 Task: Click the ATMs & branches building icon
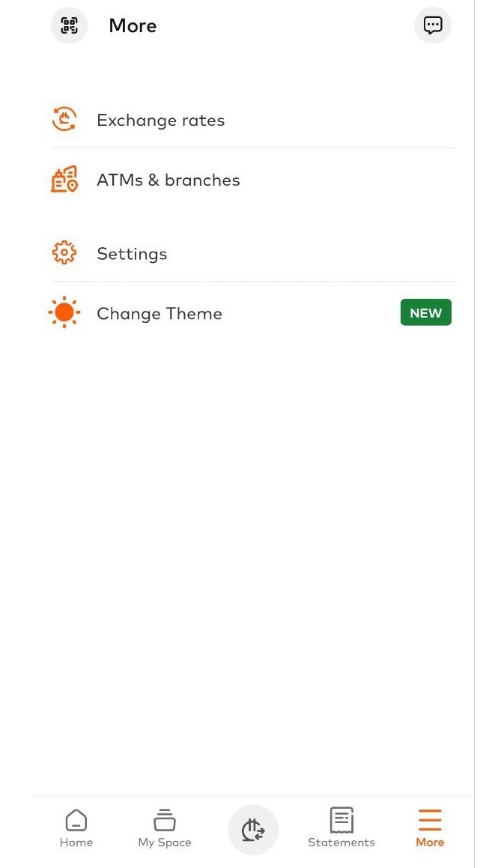pyautogui.click(x=64, y=180)
